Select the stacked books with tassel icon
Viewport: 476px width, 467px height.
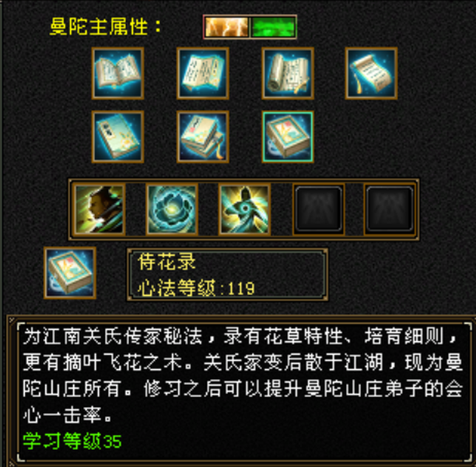202,137
